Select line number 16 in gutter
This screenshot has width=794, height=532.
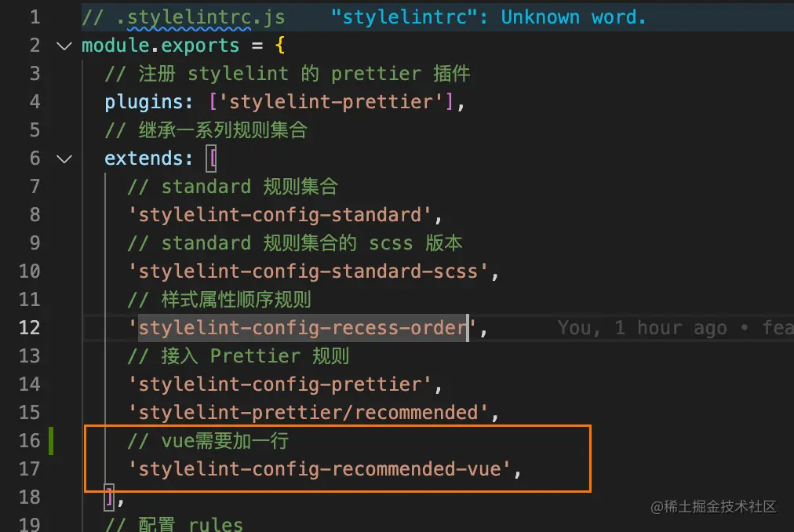click(x=29, y=441)
